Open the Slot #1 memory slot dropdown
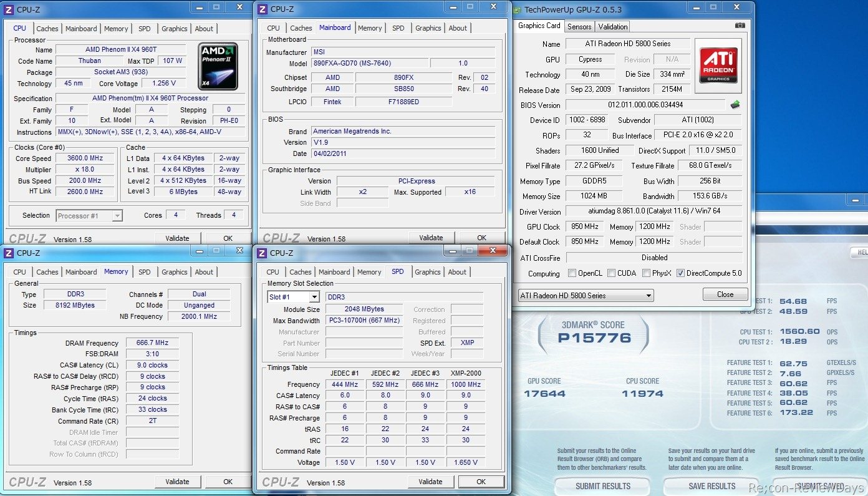868x496 pixels. (293, 297)
